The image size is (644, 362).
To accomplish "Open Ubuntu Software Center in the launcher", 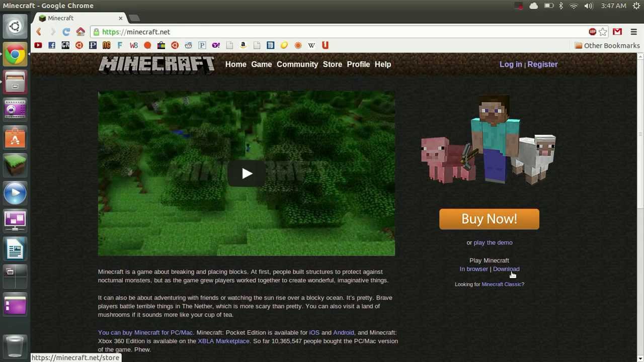I will pos(15,138).
